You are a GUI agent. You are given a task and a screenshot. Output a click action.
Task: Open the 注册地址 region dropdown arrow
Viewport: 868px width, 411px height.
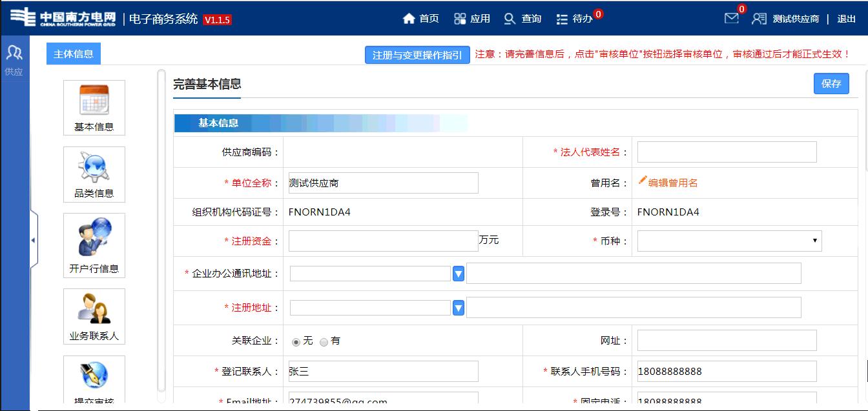click(458, 307)
